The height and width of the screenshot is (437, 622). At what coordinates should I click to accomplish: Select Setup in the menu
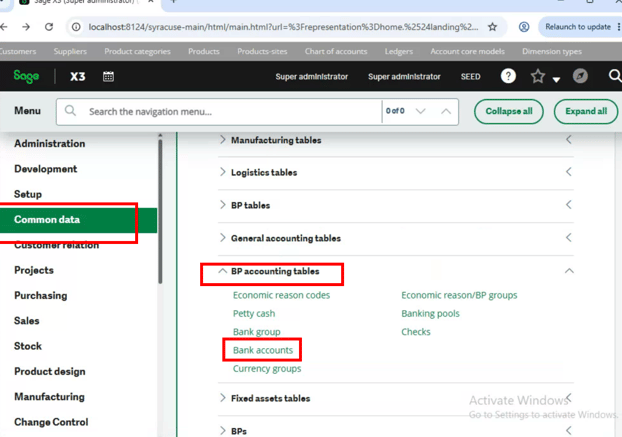pos(28,194)
